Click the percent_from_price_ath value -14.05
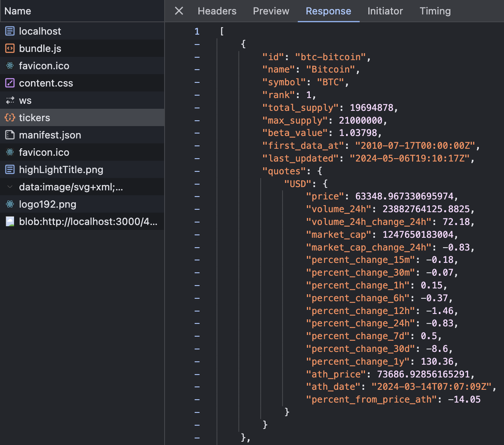Screen dimensions: 504x445 (464, 400)
